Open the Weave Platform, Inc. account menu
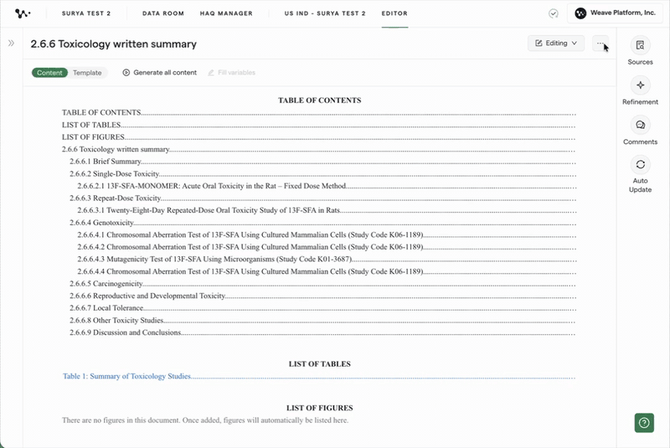 coord(615,13)
